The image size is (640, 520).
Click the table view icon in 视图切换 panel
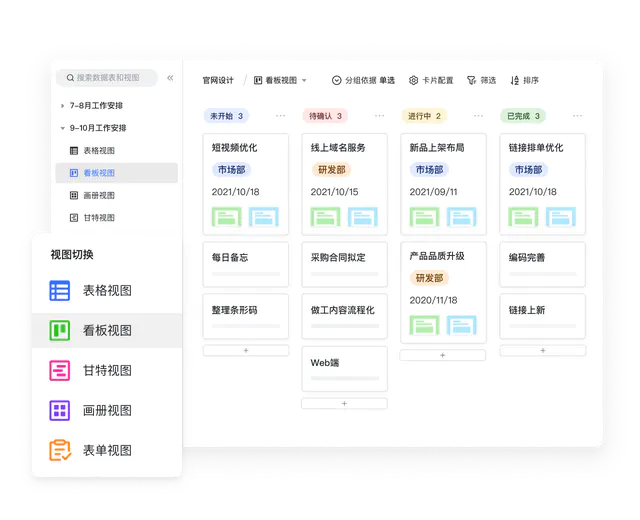point(60,291)
